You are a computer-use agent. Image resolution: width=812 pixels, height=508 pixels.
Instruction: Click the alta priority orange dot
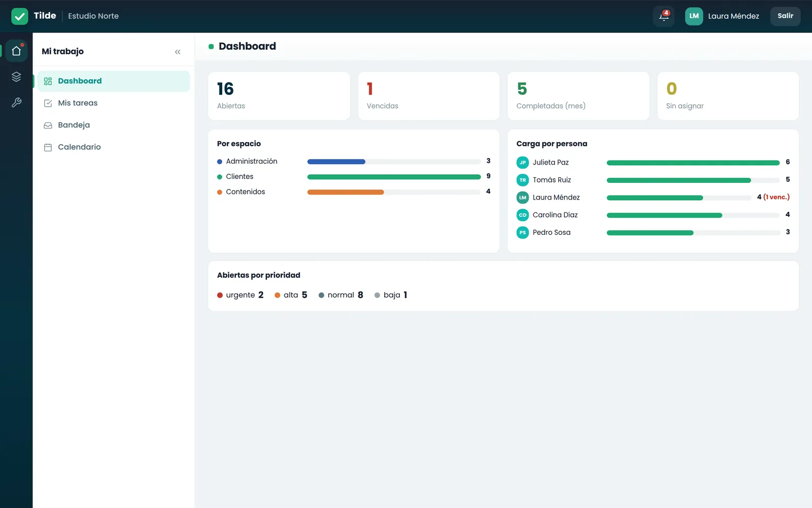click(278, 295)
